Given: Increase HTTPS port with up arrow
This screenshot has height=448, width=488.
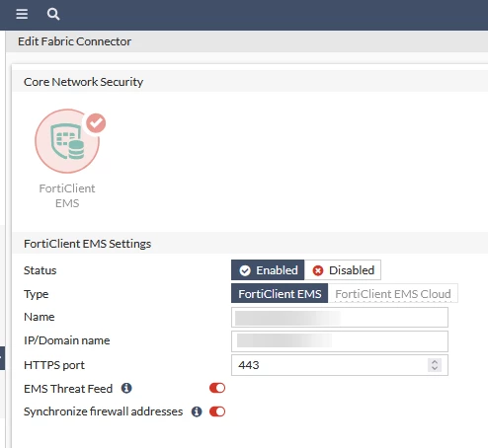Looking at the screenshot, I should click(435, 362).
